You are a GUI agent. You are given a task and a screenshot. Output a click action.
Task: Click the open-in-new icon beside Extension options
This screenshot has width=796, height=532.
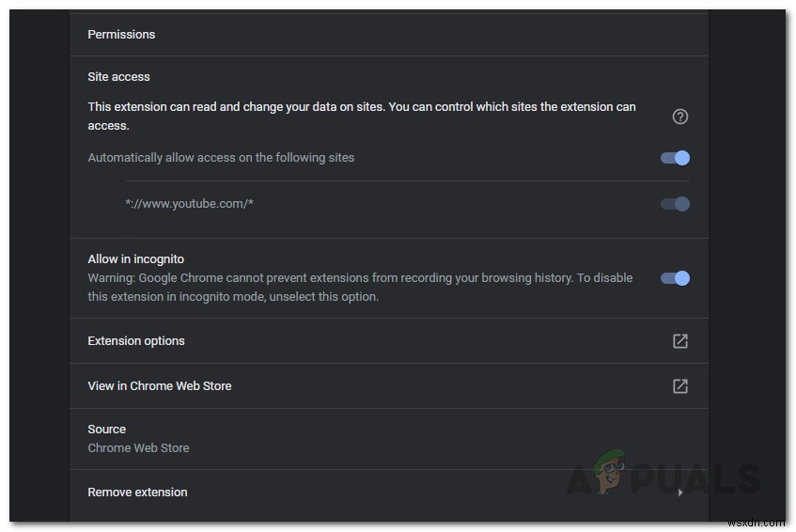(680, 341)
